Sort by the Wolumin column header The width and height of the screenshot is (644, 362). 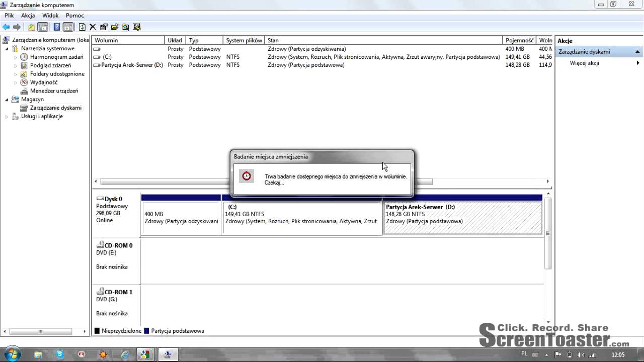pos(128,40)
